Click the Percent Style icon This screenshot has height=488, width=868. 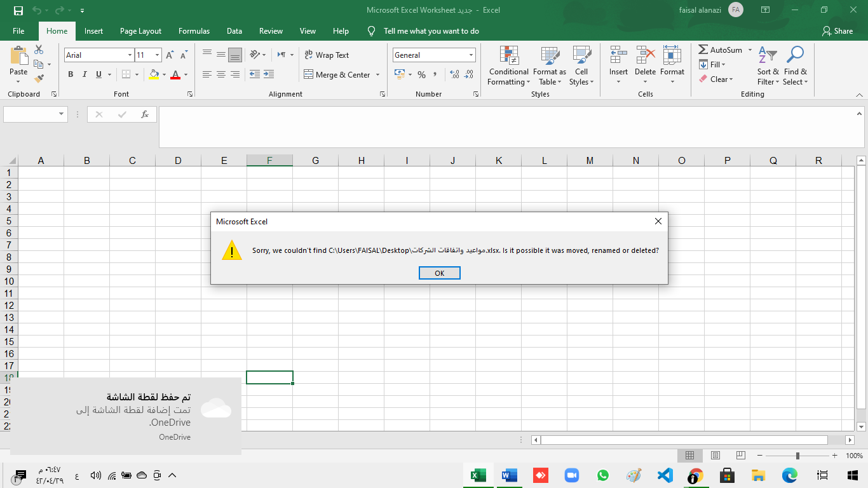tap(421, 74)
